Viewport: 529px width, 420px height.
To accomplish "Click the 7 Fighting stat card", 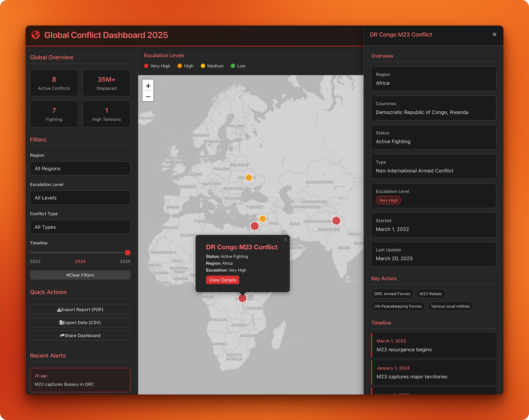I will click(54, 114).
